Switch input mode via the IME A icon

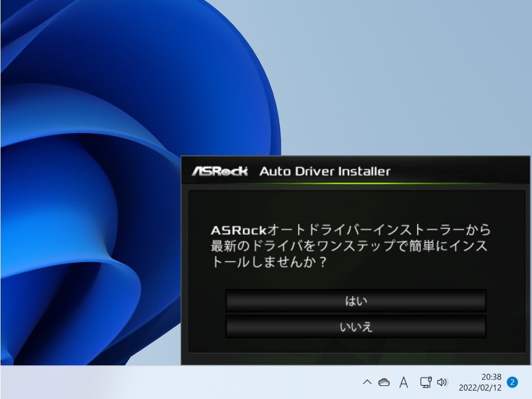point(403,382)
